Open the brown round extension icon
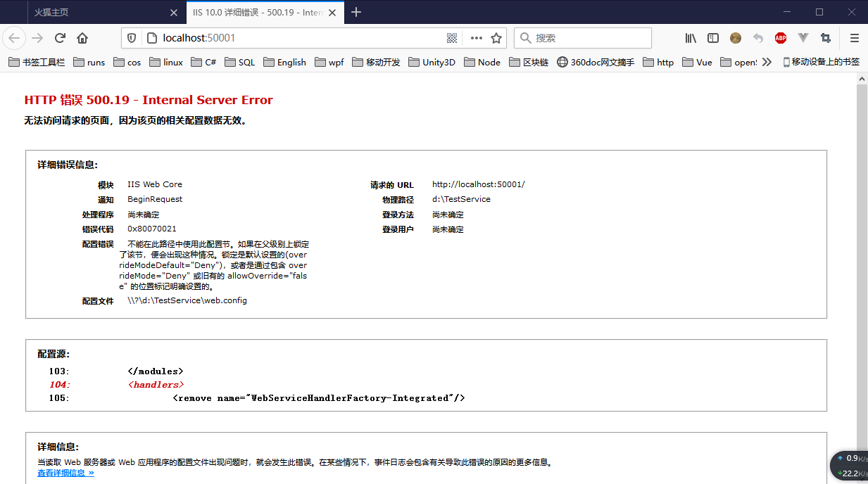The image size is (868, 484). [736, 38]
